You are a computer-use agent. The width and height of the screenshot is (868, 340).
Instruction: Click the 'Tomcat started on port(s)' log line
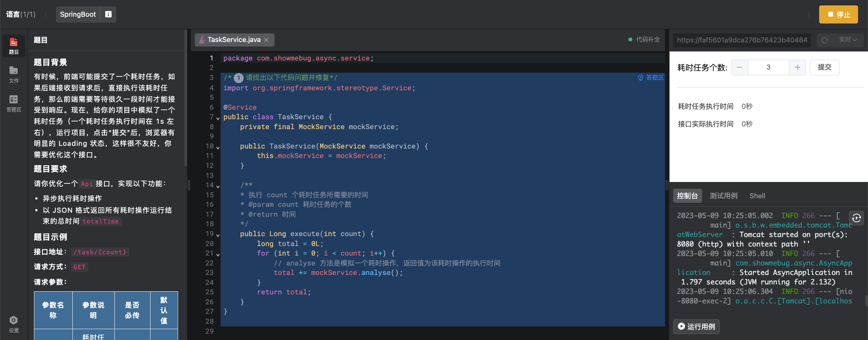[x=793, y=234]
